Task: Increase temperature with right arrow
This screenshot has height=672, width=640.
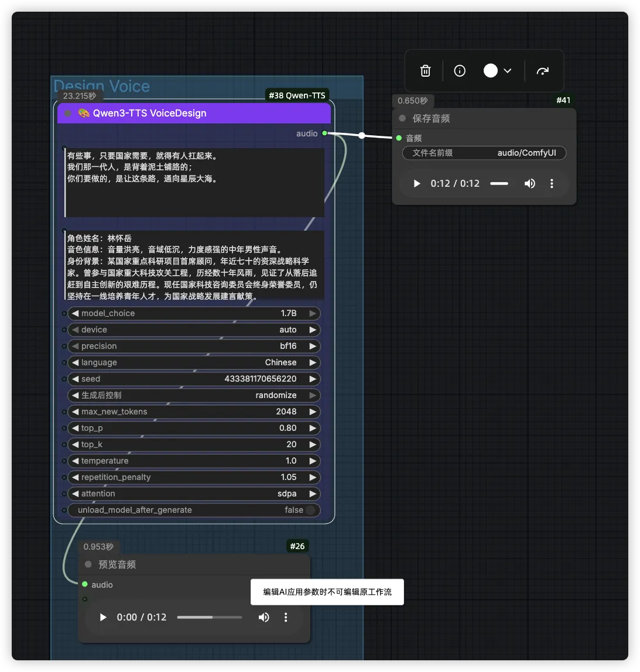Action: [313, 461]
